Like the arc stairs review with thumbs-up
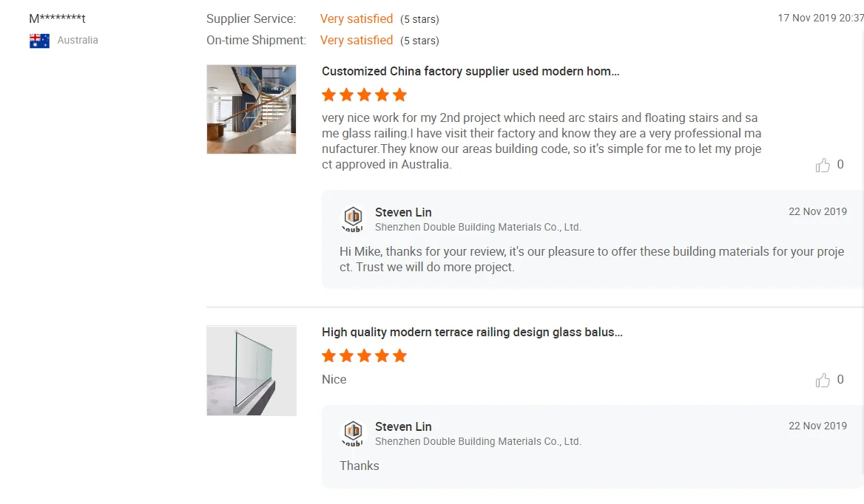The width and height of the screenshot is (864, 504). pos(823,166)
